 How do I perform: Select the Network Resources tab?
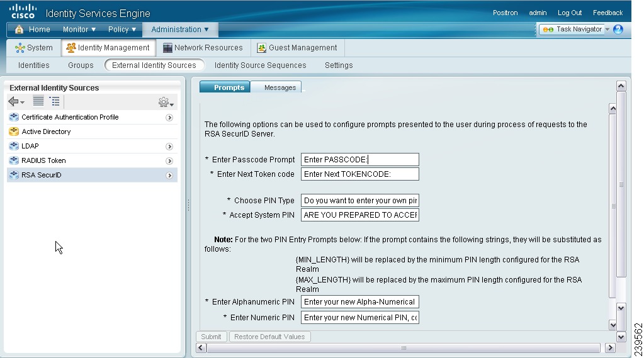pos(203,48)
